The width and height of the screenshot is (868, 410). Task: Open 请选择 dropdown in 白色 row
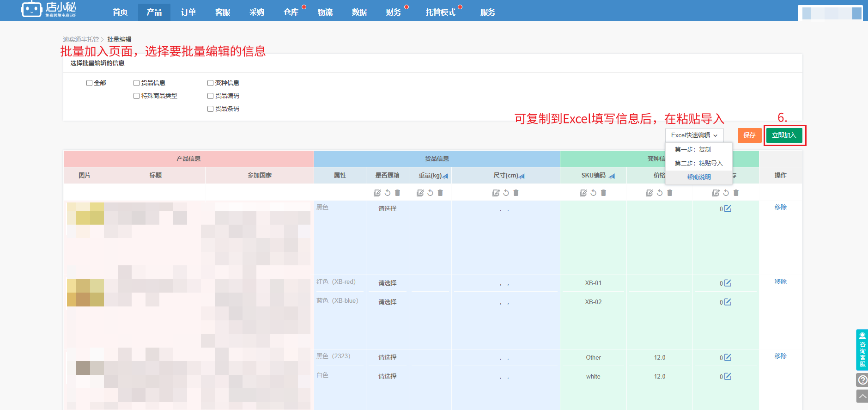point(388,376)
